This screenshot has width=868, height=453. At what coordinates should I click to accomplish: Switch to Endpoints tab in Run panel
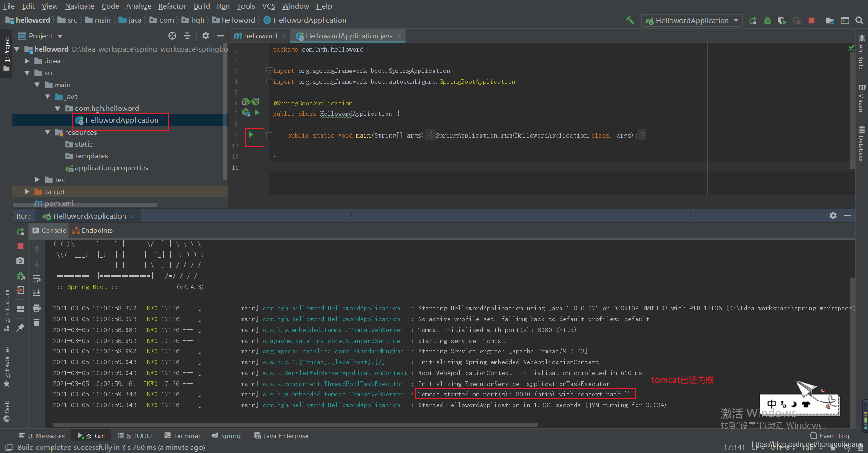click(x=92, y=230)
